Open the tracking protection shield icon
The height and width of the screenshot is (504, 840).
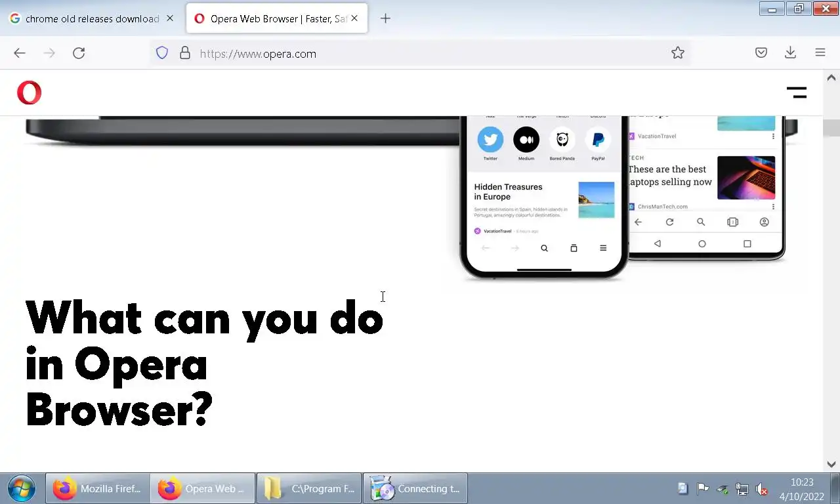tap(162, 53)
